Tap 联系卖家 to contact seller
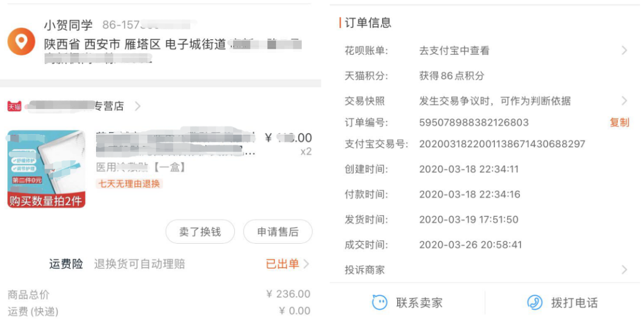The image size is (644, 323). coord(419,303)
